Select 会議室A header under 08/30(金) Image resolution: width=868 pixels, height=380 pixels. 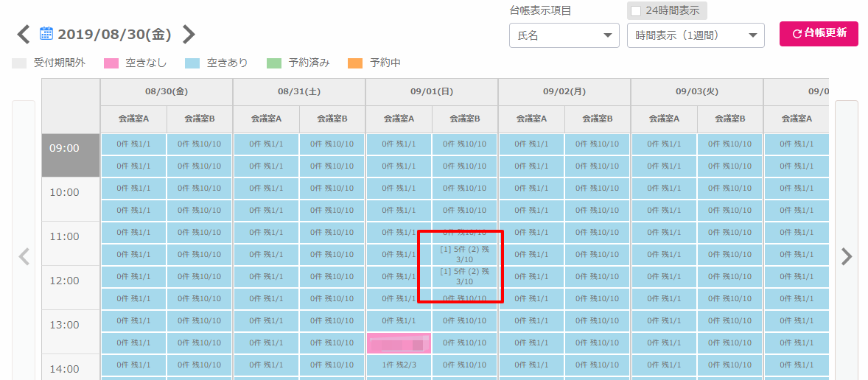point(133,119)
